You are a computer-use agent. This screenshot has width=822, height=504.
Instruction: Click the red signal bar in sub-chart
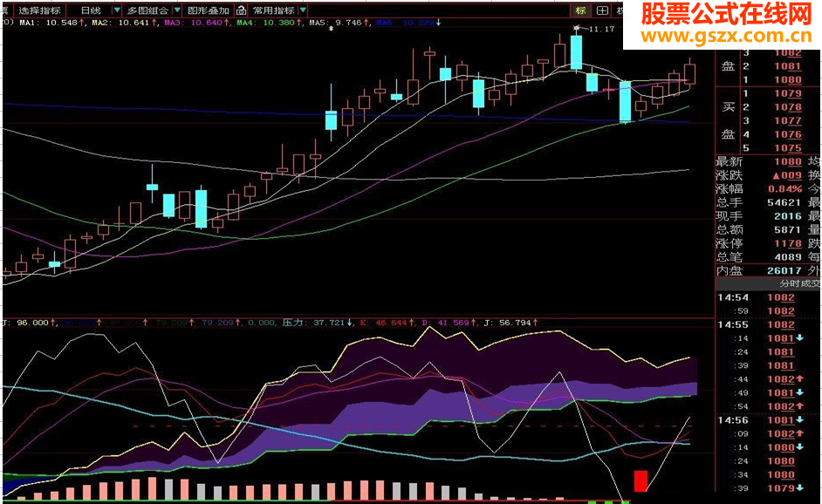640,481
